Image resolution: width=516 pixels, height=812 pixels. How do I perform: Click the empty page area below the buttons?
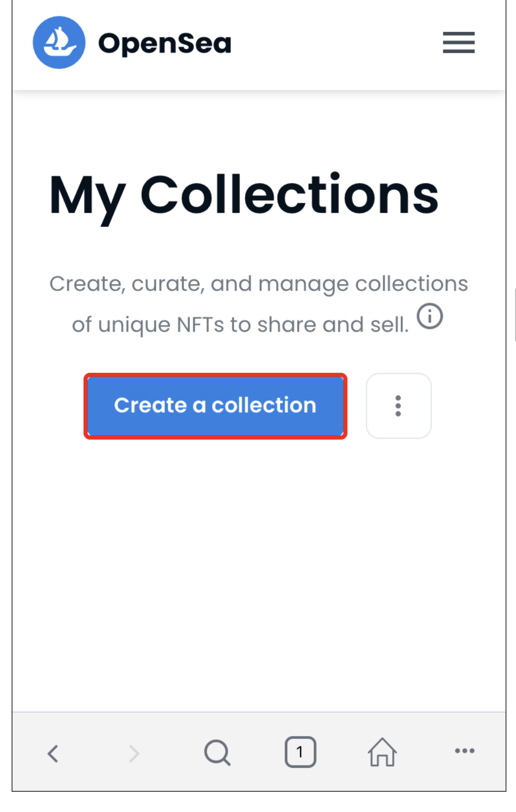(259, 574)
